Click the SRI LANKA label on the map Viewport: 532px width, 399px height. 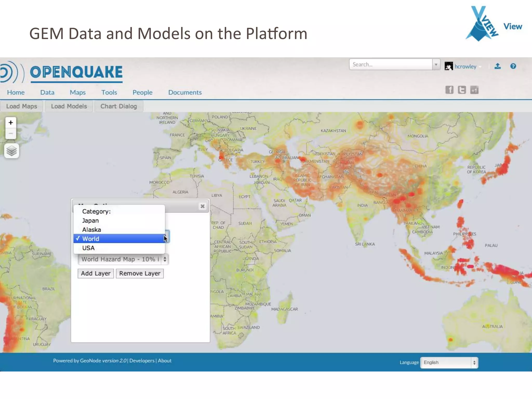pos(365,244)
